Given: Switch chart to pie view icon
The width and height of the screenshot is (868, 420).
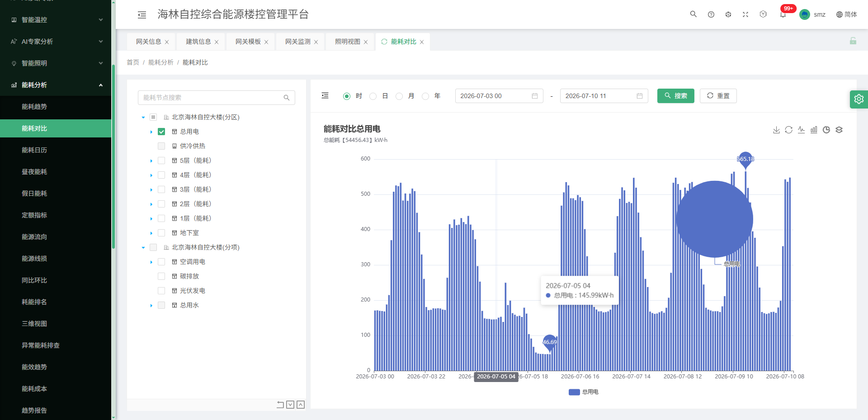Looking at the screenshot, I should (826, 130).
